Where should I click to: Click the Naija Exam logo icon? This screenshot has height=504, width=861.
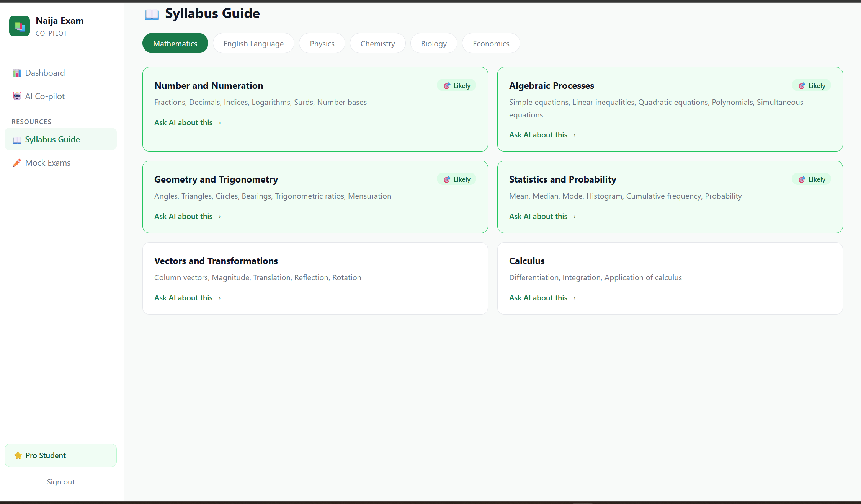click(x=20, y=26)
